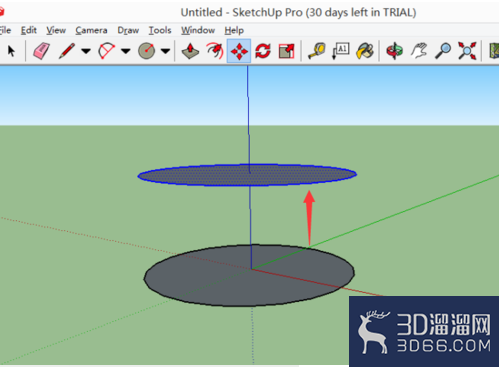Open the Circle shapes dropdown arrow
499x367 pixels.
165,51
